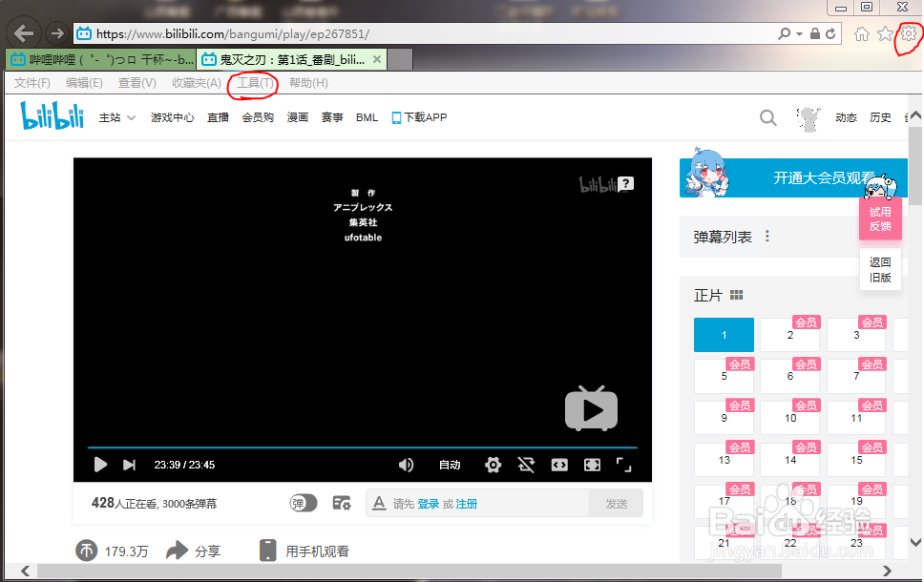Open 游戏中心 in the nav bar

click(x=172, y=117)
